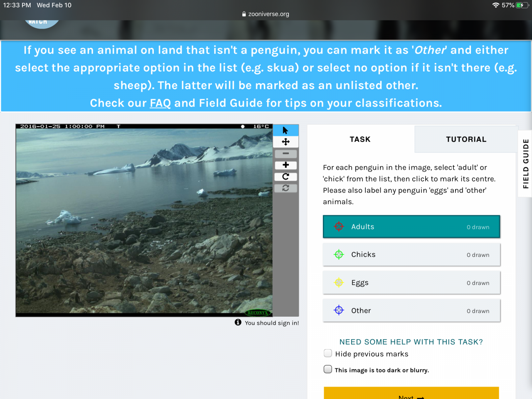Select the pointer annotate tool
Screen dimensions: 532x399
(x=286, y=131)
